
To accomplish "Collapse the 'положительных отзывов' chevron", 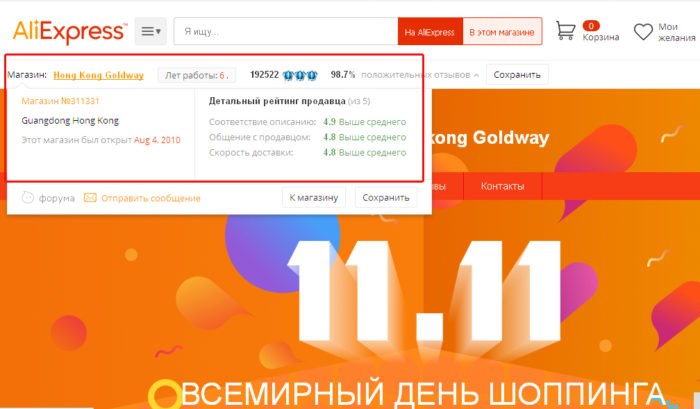I will pos(476,75).
